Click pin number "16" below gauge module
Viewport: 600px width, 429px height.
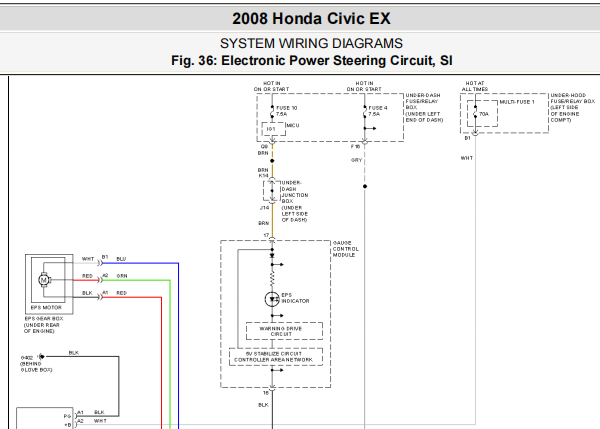click(266, 393)
